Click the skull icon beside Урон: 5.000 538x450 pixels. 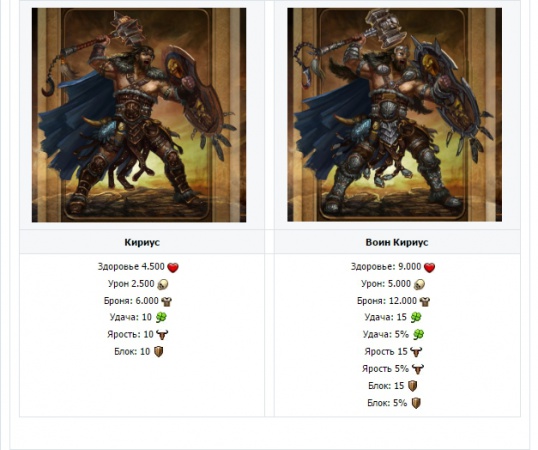pos(420,284)
